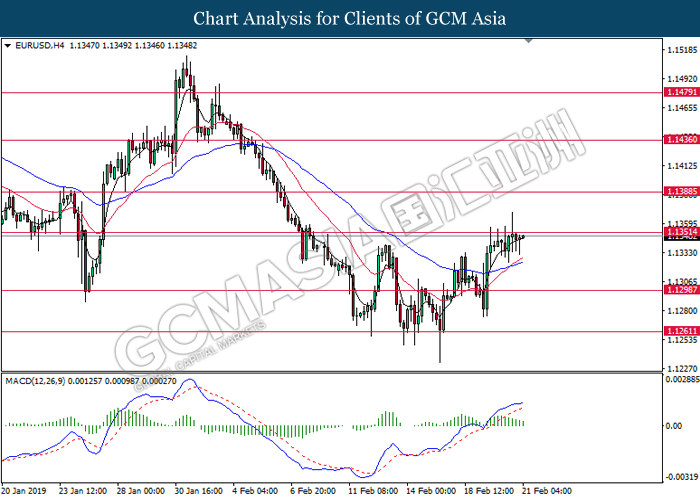
Task: Click the highest candlestick peak near 30 Jan
Action: tap(186, 58)
